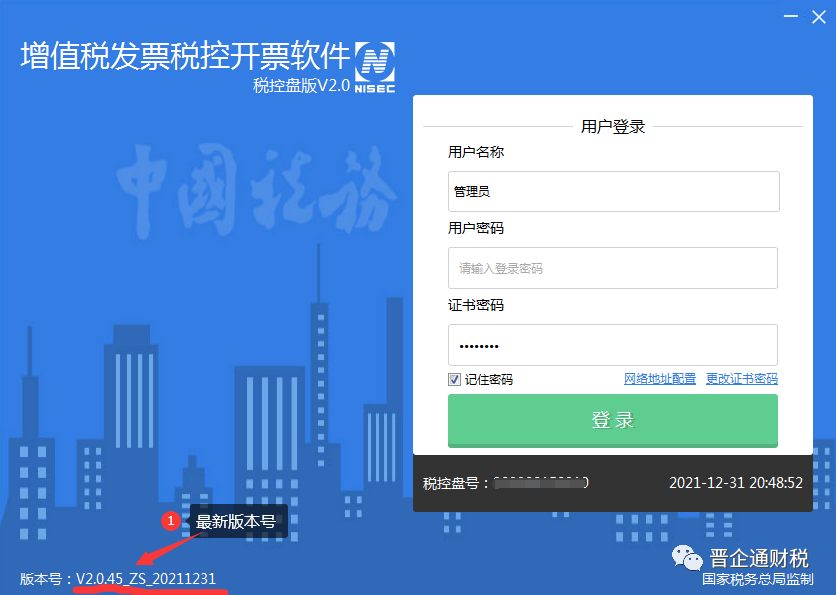This screenshot has width=836, height=595.
Task: Click the 证书密码 certificate password field
Action: point(613,345)
